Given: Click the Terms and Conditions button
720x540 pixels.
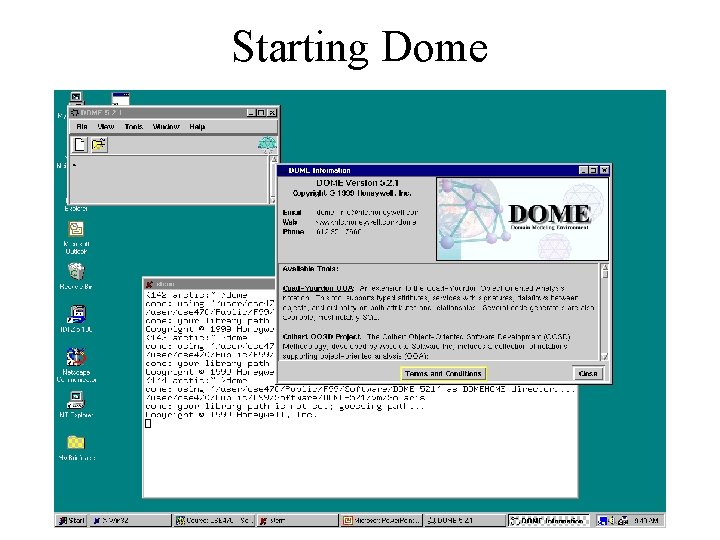Looking at the screenshot, I should pos(443,373).
